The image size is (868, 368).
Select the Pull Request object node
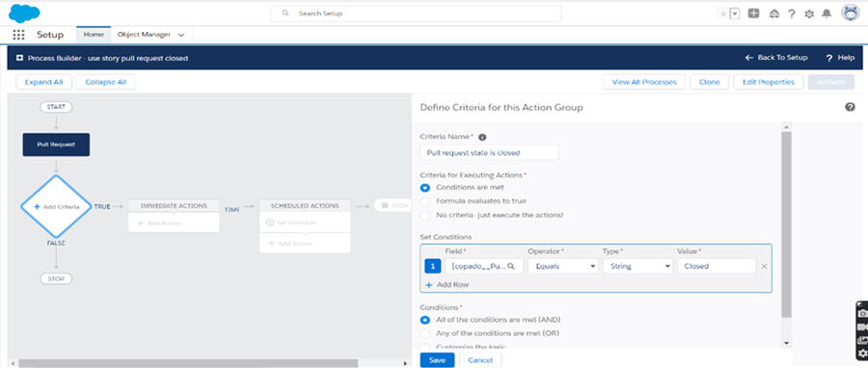[x=56, y=145]
